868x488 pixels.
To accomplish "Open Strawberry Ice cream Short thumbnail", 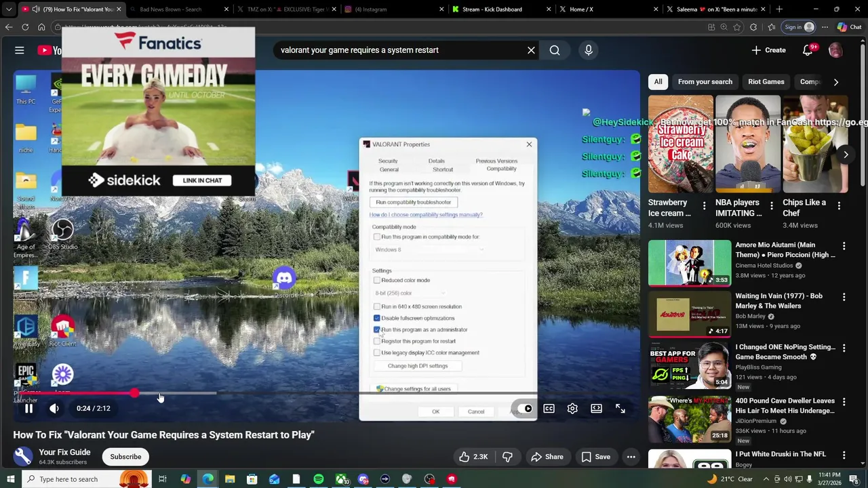I will tap(680, 144).
